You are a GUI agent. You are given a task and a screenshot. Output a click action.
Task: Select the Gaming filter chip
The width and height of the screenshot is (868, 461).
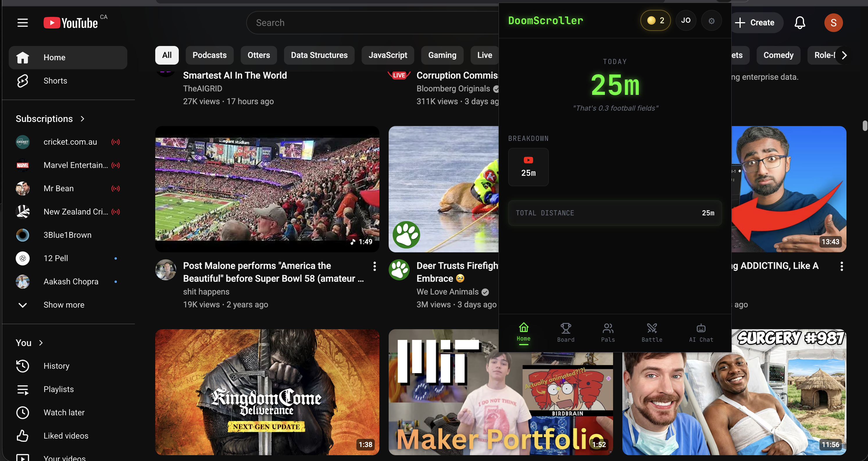click(x=442, y=55)
